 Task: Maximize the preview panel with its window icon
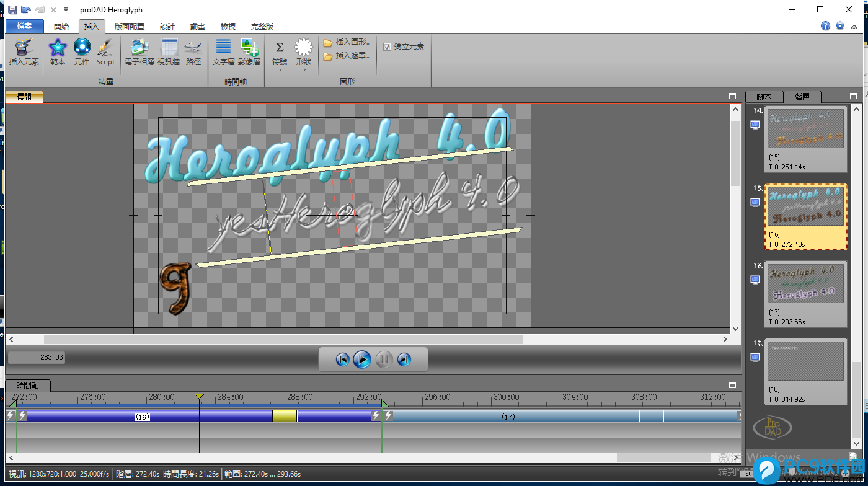732,97
